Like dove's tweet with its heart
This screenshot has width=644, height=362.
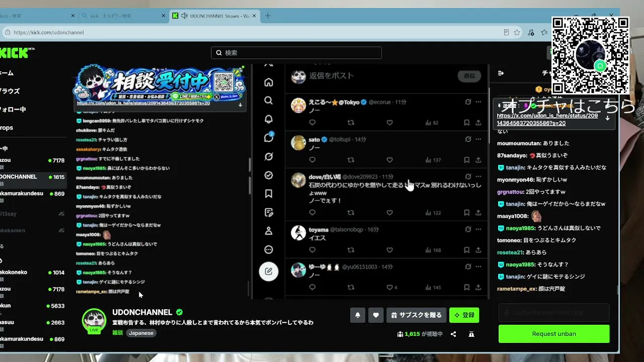389,213
